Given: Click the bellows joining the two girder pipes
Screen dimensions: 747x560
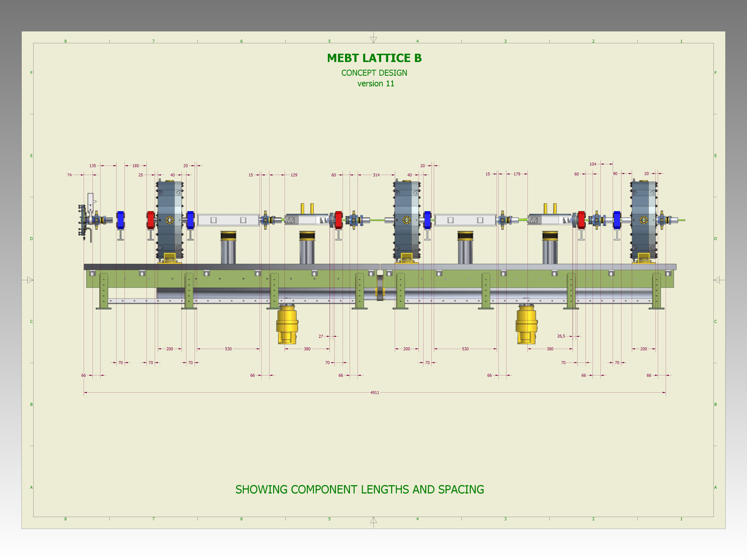Looking at the screenshot, I should pyautogui.click(x=380, y=288).
